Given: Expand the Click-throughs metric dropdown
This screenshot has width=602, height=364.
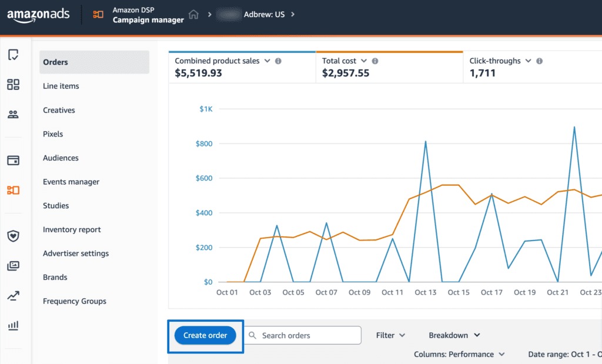Looking at the screenshot, I should point(528,61).
